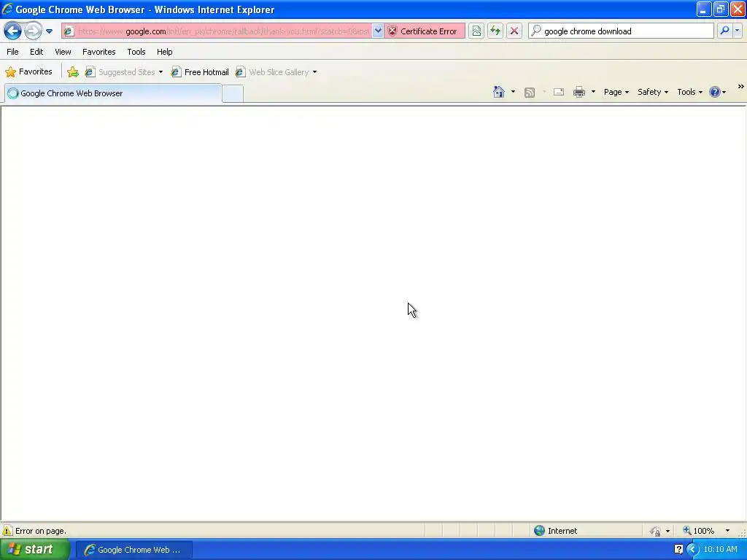Viewport: 747px width, 560px height.
Task: Click the Home icon in command bar
Action: pos(499,92)
